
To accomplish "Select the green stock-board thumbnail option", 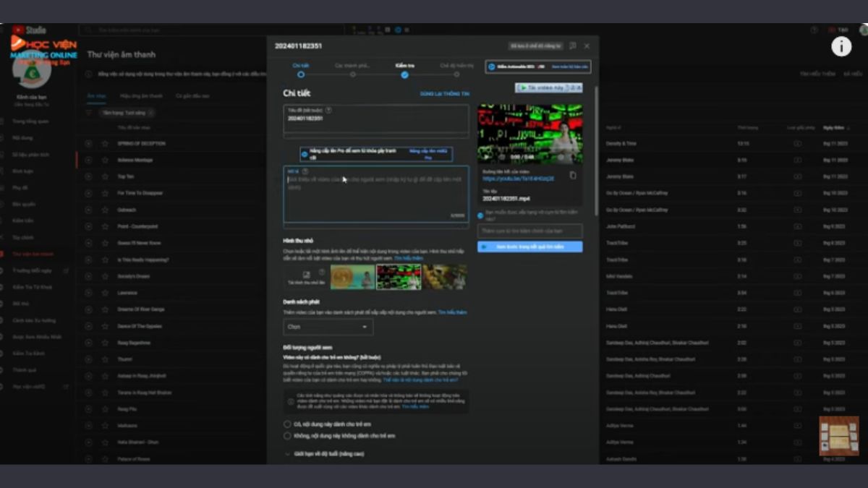I will point(399,277).
